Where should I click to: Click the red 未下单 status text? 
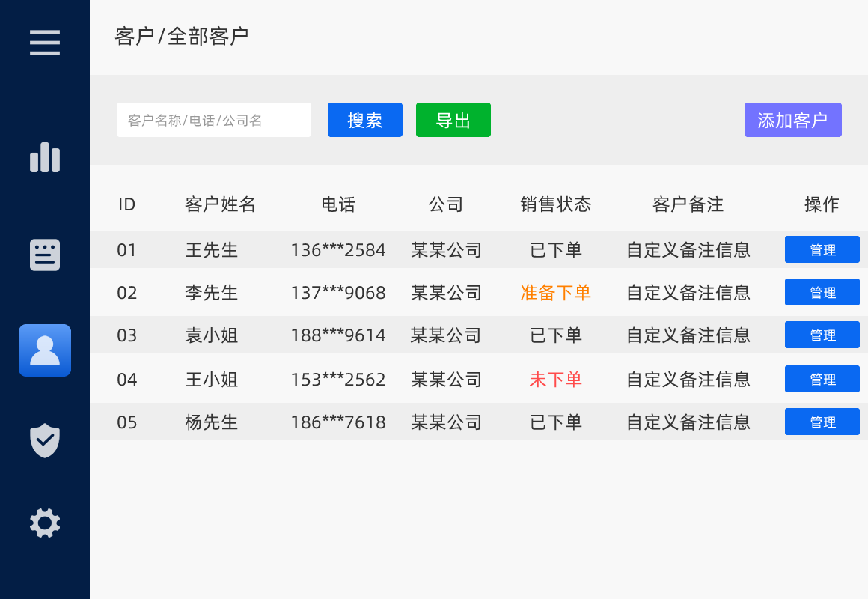(x=556, y=380)
